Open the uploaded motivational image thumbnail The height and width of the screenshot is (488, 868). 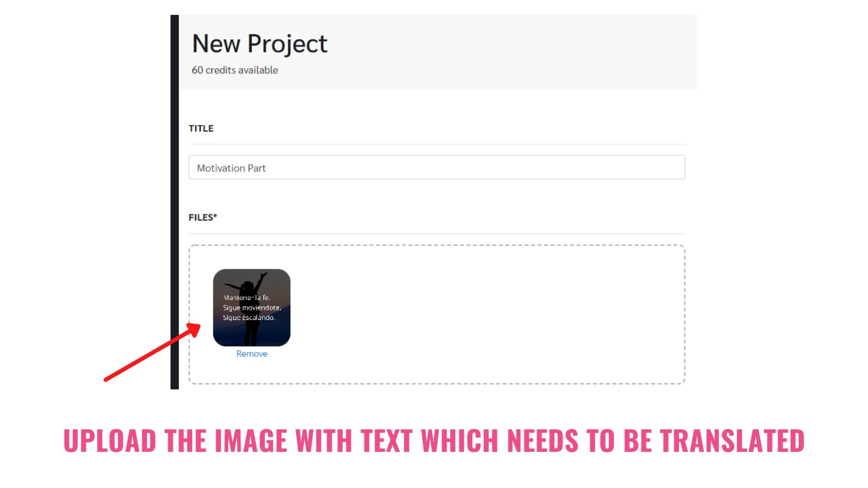(x=252, y=308)
